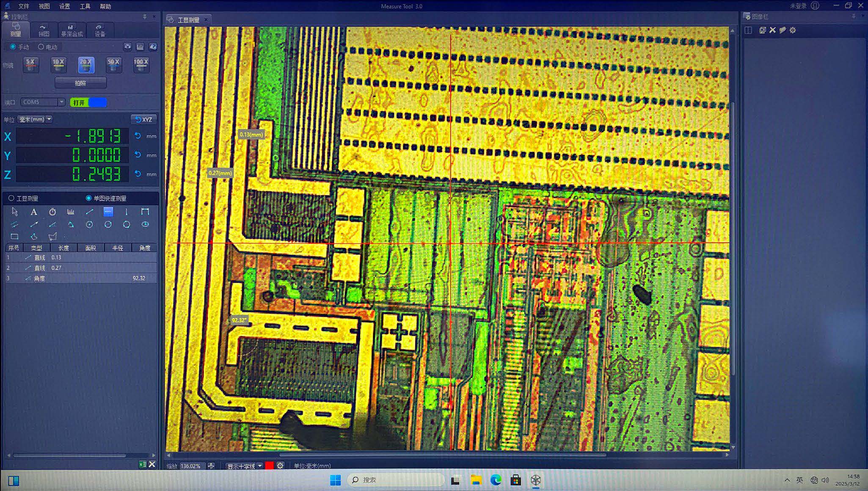Choose the rectangle measurement tool
This screenshot has height=491, width=868.
(14, 237)
